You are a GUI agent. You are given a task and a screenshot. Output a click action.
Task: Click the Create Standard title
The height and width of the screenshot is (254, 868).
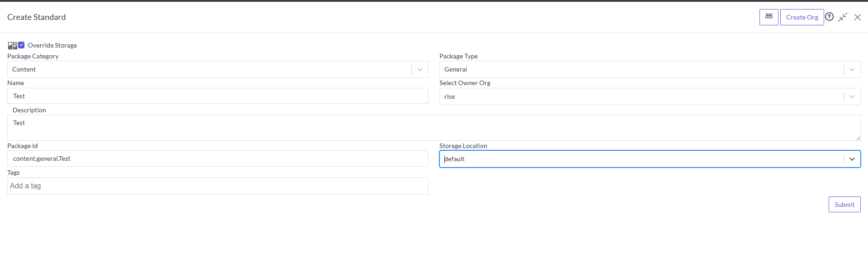(36, 17)
